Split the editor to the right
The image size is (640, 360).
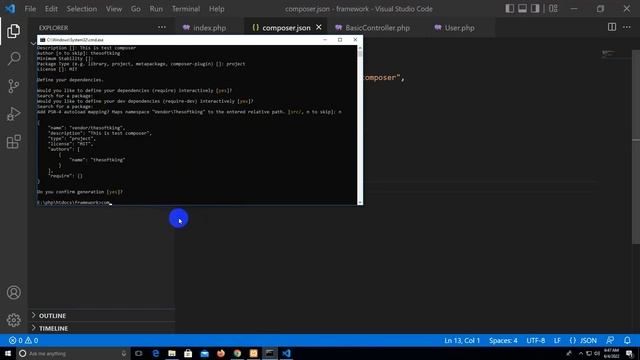pyautogui.click(x=612, y=27)
